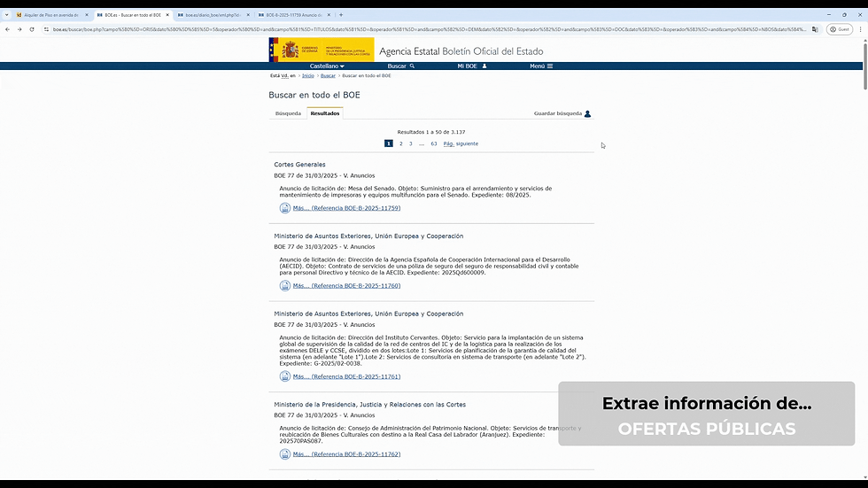Jump to last results page 63
868x488 pixels.
pos(433,143)
